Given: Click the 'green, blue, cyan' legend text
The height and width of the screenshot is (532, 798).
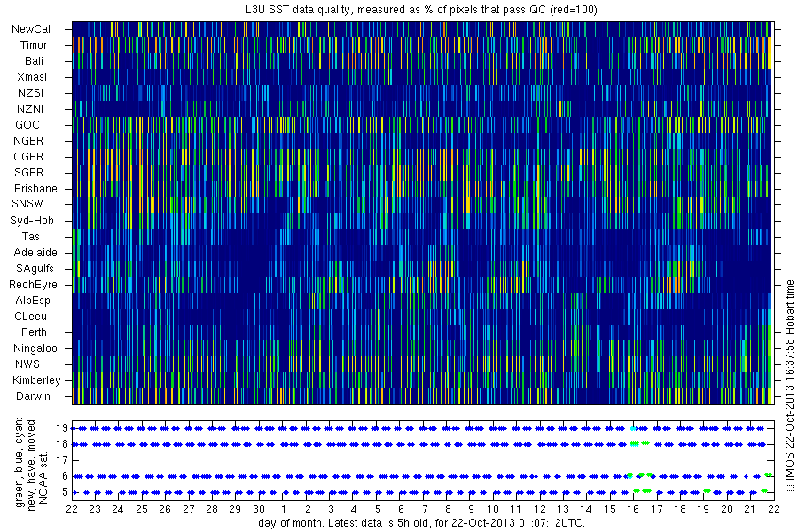Looking at the screenshot, I should tap(20, 462).
